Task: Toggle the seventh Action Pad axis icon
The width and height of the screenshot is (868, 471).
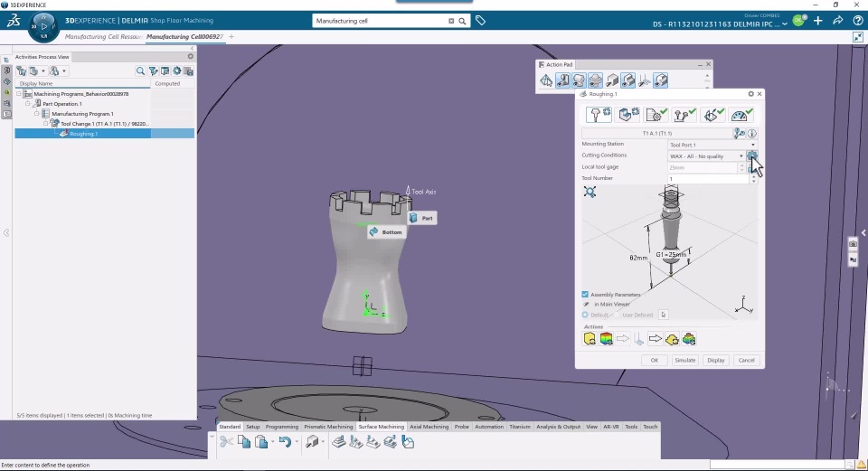Action: point(644,80)
